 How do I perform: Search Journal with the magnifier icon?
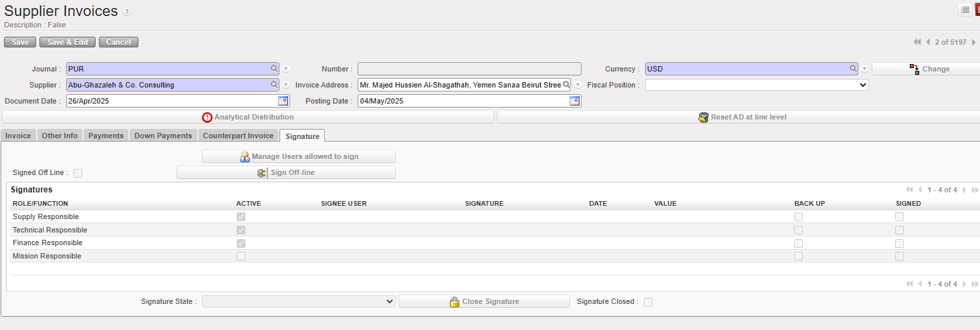(x=274, y=69)
